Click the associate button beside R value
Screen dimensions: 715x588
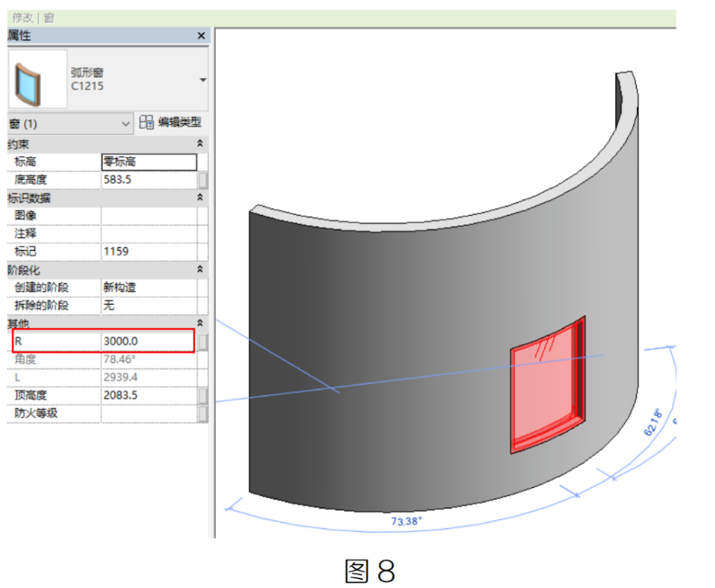pos(203,341)
